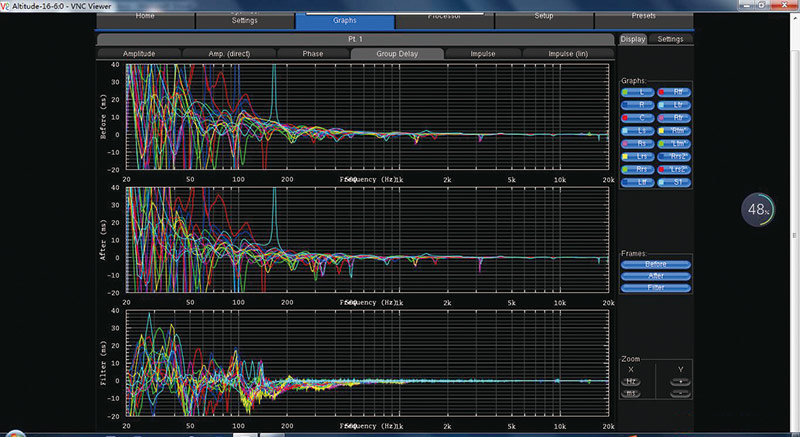Show the Before frame
The width and height of the screenshot is (800, 437).
tap(656, 265)
